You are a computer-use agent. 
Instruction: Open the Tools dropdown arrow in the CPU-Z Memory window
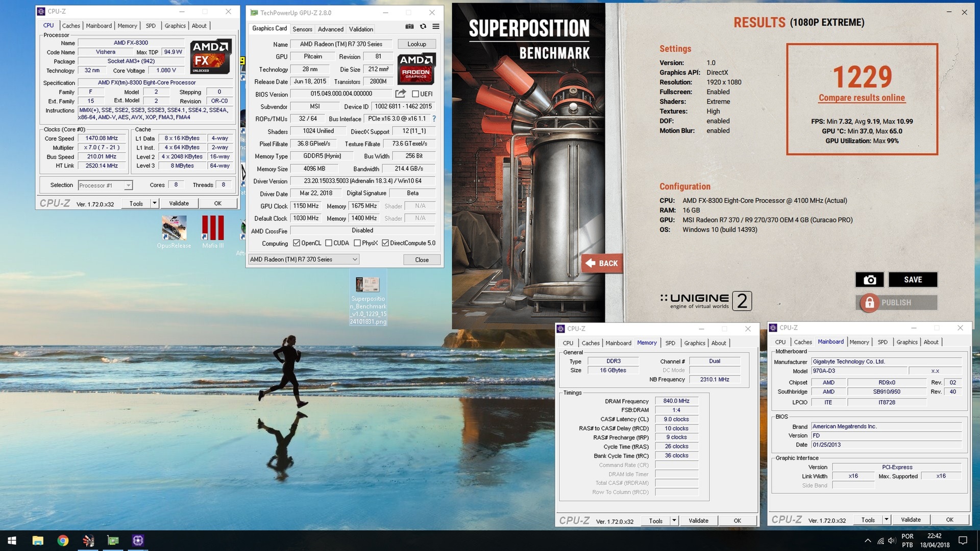point(674,520)
